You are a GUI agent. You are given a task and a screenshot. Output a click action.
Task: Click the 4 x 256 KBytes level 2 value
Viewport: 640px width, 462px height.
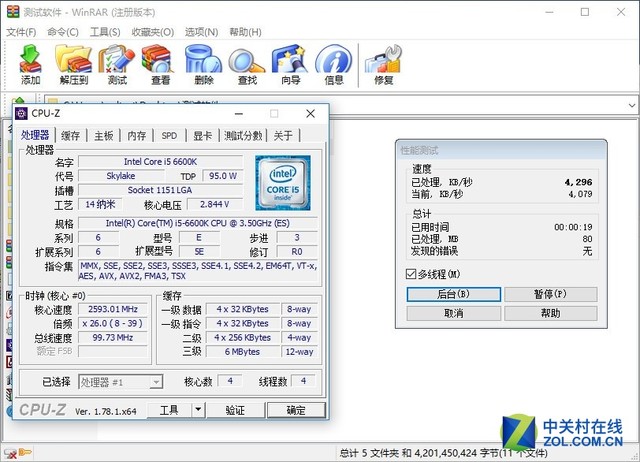click(242, 338)
